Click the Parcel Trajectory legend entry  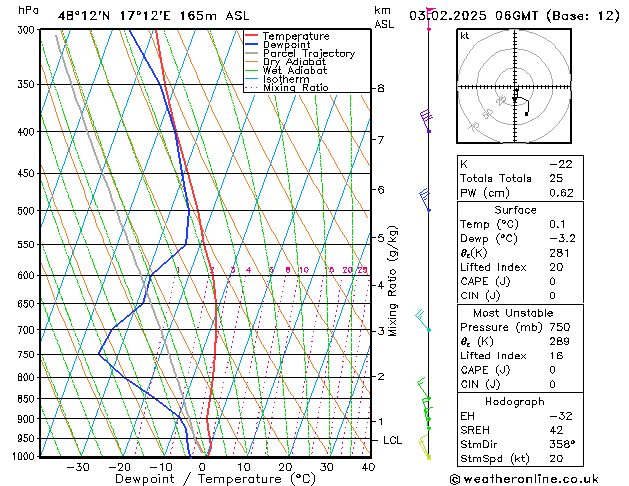tap(299, 54)
